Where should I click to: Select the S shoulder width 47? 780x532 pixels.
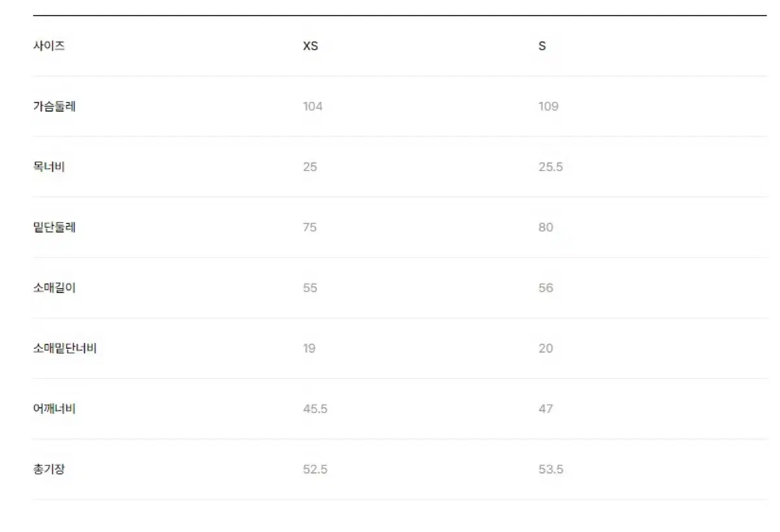coord(546,409)
